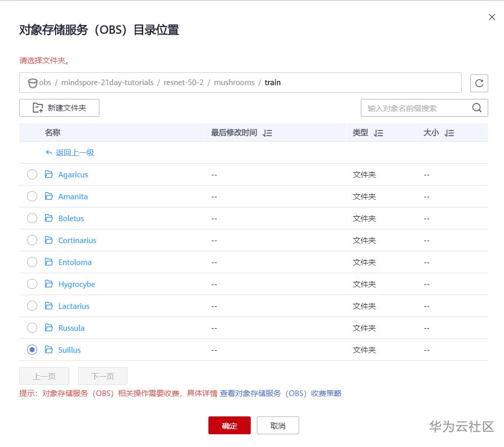Select the Amanita radio button

coord(32,196)
